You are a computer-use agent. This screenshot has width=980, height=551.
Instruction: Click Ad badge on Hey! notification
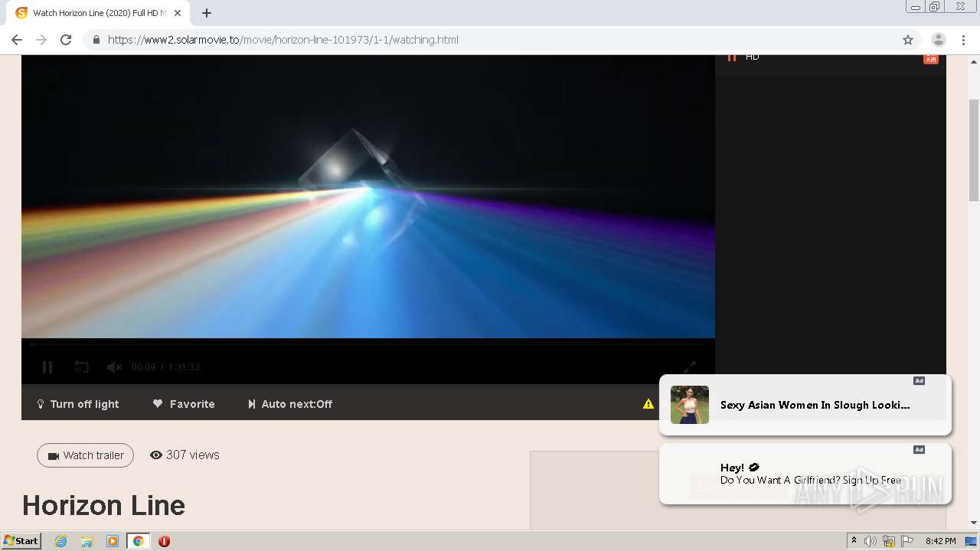coord(919,450)
